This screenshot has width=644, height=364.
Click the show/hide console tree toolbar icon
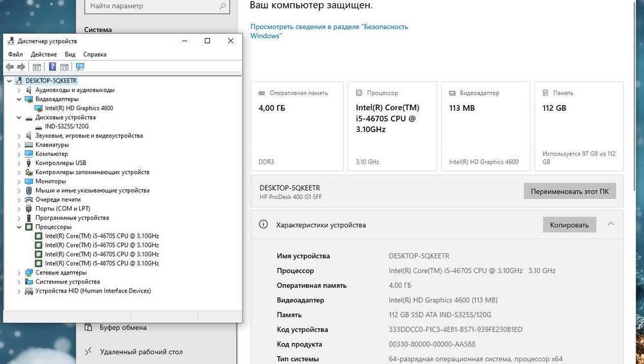[37, 66]
